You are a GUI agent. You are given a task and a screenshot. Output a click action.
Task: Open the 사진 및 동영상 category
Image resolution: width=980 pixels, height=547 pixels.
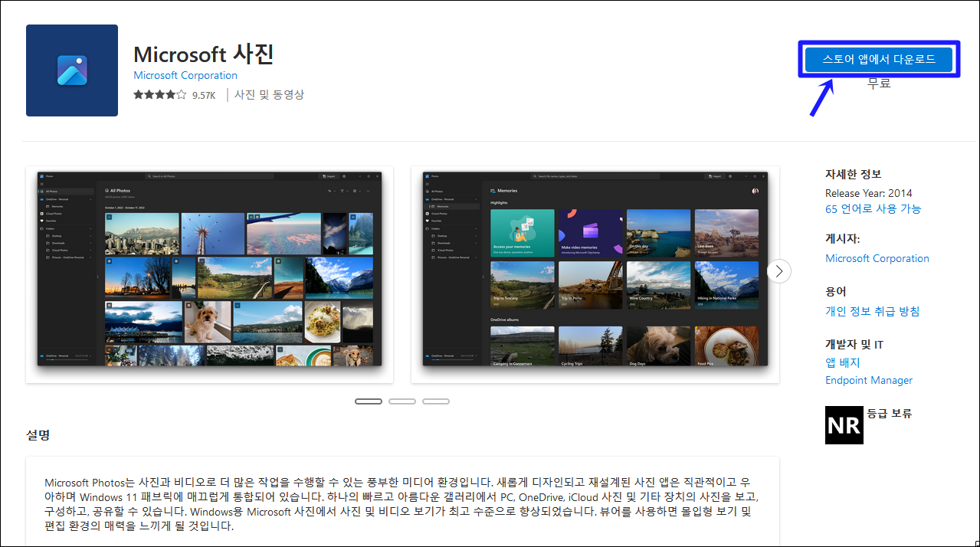pos(269,95)
